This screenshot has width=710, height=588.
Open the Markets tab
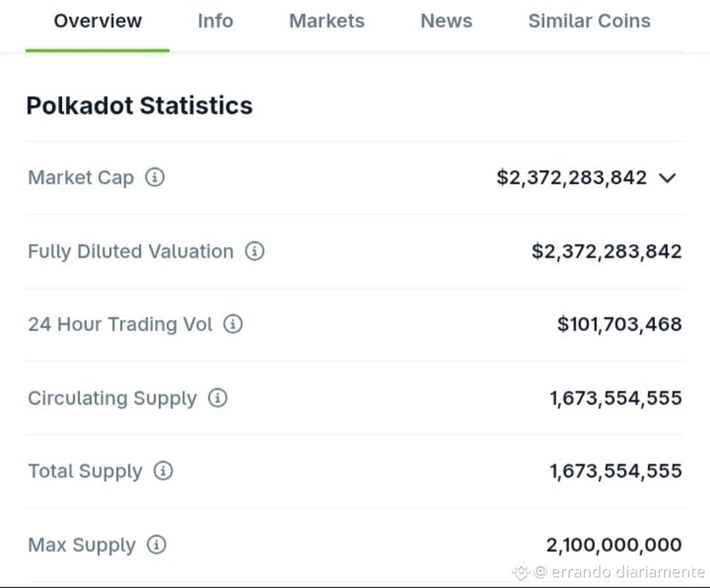327,21
